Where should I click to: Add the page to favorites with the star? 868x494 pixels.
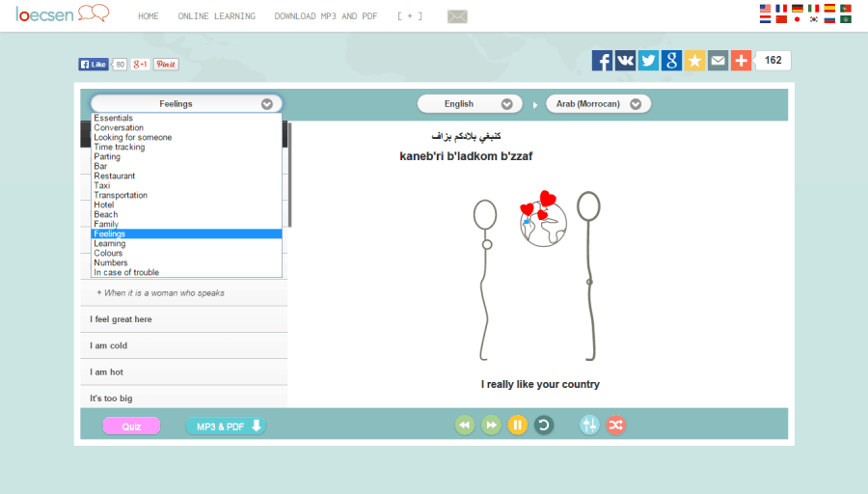(694, 61)
